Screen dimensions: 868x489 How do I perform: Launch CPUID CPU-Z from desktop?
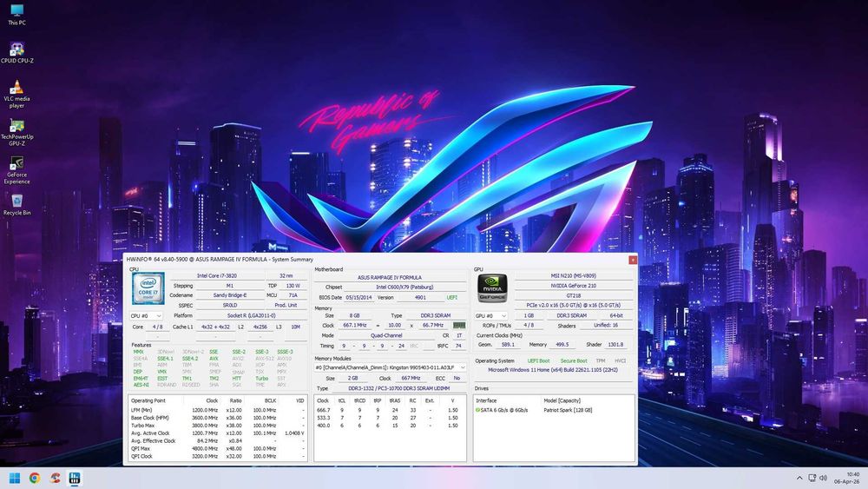click(16, 53)
